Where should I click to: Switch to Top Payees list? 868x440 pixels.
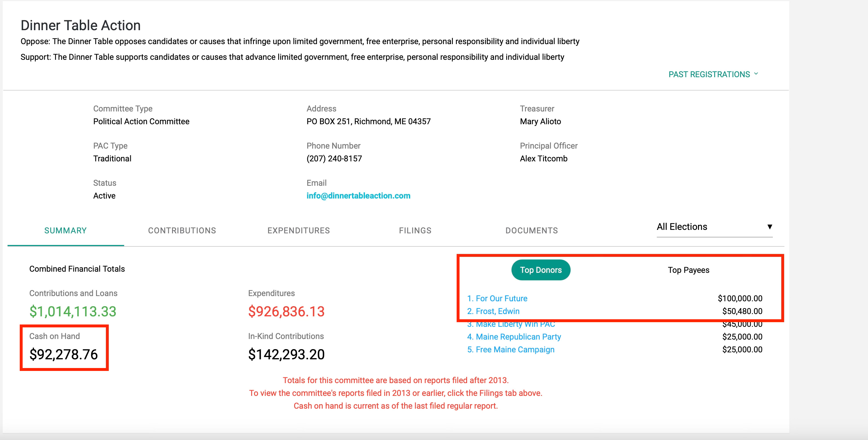pyautogui.click(x=688, y=270)
